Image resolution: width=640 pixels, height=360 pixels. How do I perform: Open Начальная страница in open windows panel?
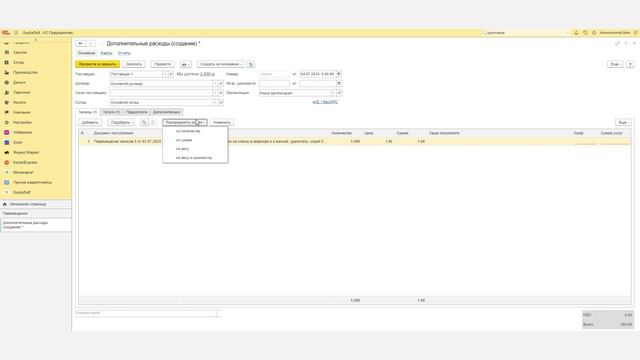(x=36, y=204)
